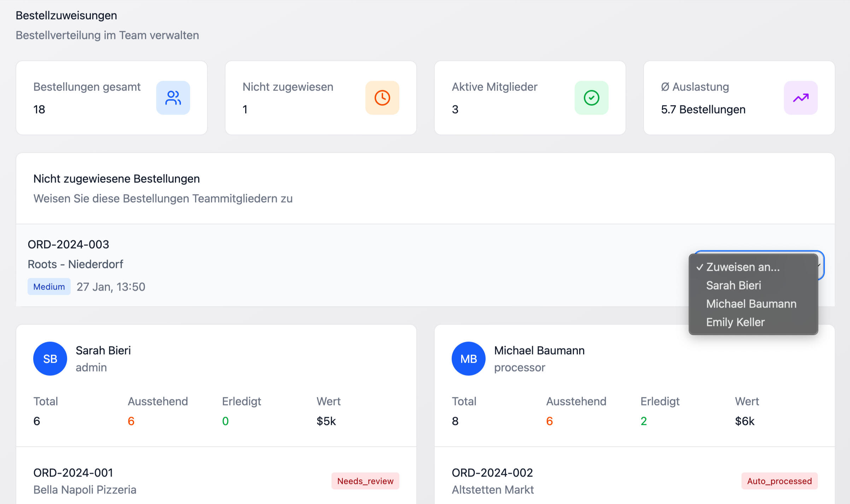Click the Medium priority badge
850x504 pixels.
(49, 287)
